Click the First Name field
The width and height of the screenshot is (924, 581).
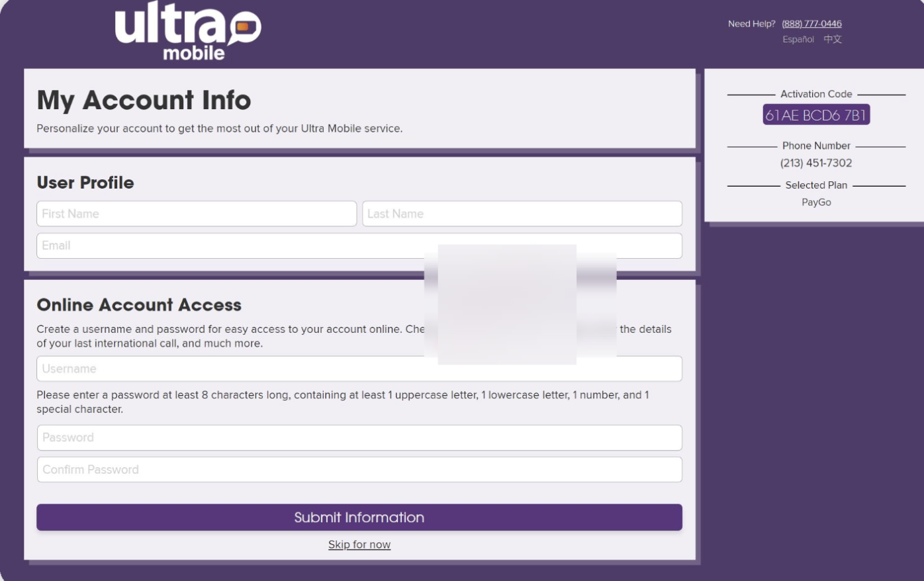click(x=197, y=214)
